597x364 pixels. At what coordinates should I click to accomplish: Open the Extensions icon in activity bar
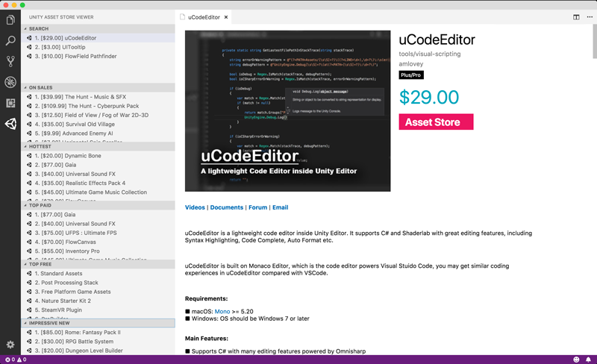click(x=10, y=103)
